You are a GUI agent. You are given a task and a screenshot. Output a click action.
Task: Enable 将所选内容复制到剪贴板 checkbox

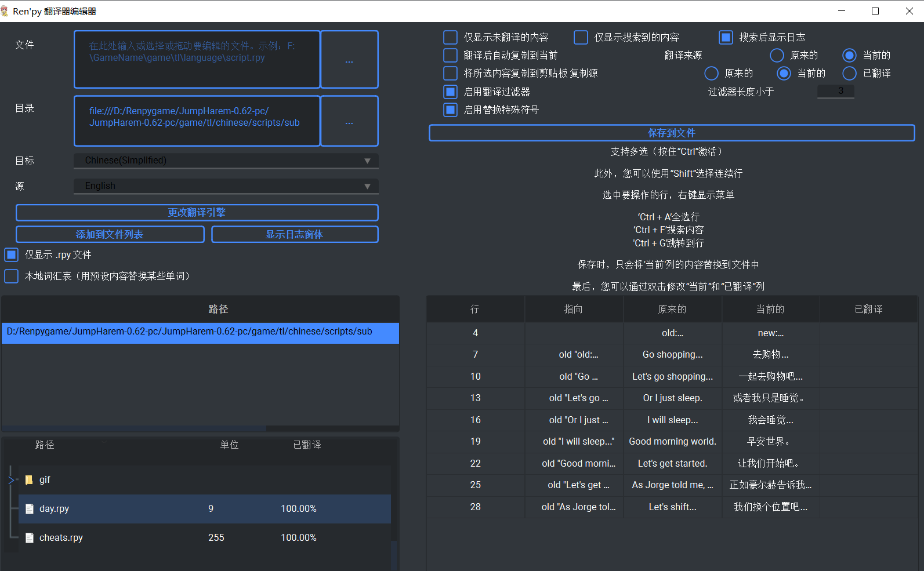pyautogui.click(x=450, y=73)
